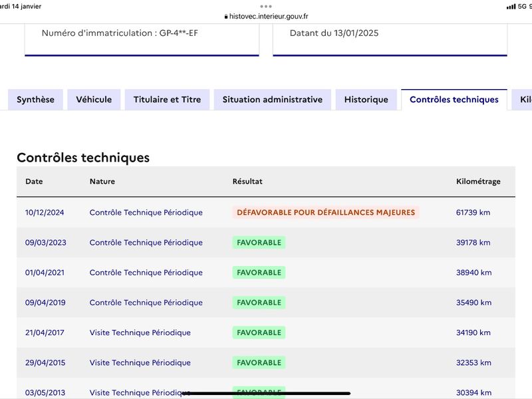Select the Contrôles techniques tab
Viewport: 532px width, 399px height.
[x=454, y=99]
